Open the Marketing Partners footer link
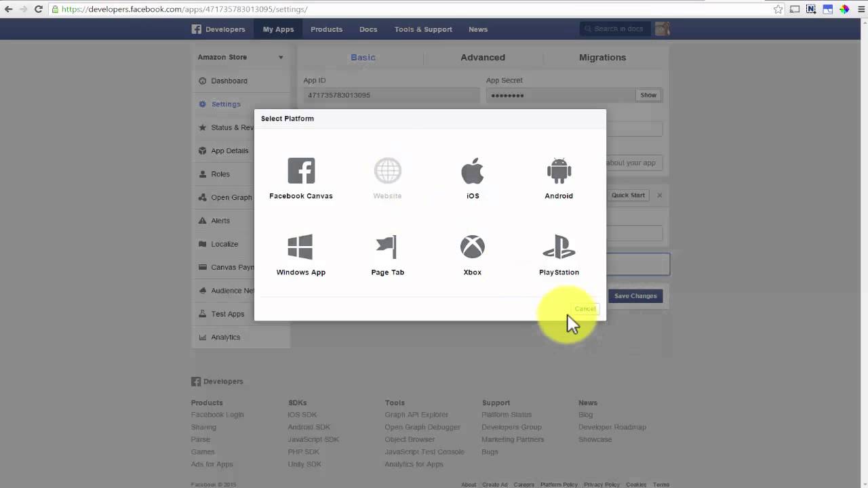The height and width of the screenshot is (488, 868). [x=513, y=439]
